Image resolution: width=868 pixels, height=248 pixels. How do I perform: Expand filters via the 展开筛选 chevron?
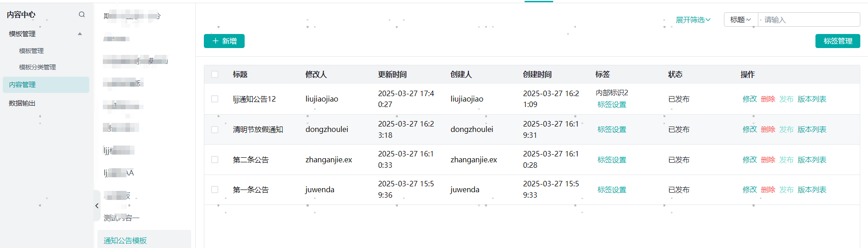tap(708, 20)
